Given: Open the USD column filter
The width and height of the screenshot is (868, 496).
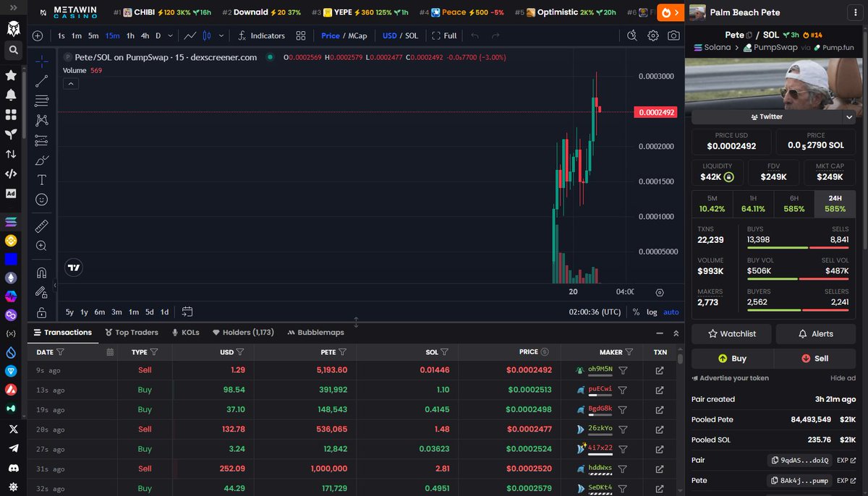Looking at the screenshot, I should [239, 352].
